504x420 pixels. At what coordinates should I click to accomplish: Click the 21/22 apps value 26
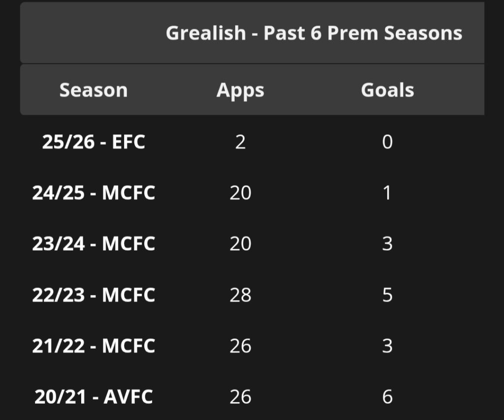(x=240, y=346)
